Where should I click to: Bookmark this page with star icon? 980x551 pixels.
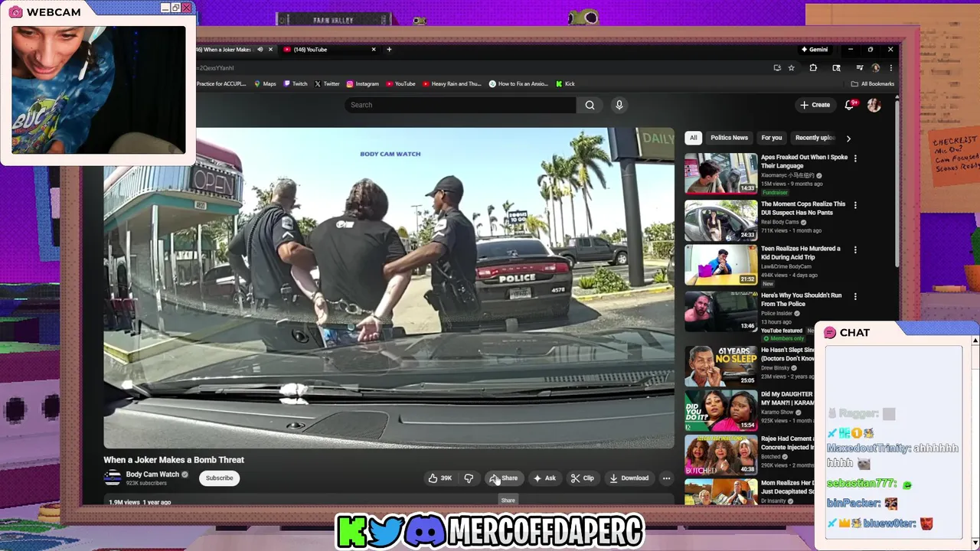click(792, 67)
